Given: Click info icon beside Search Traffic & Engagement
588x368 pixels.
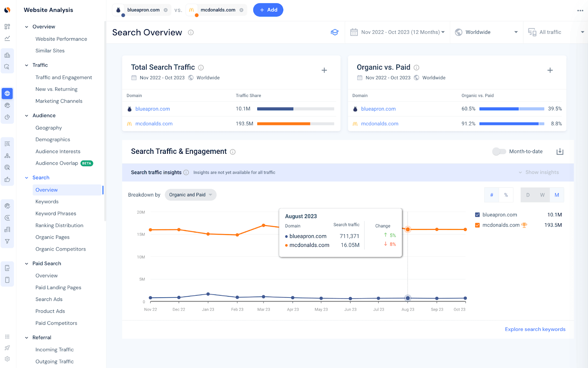Looking at the screenshot, I should [233, 152].
